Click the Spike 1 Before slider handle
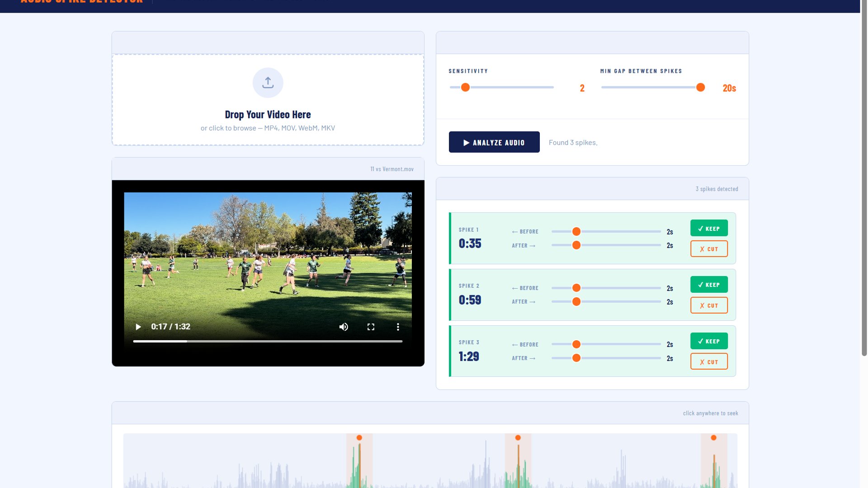868x488 pixels. click(x=576, y=231)
